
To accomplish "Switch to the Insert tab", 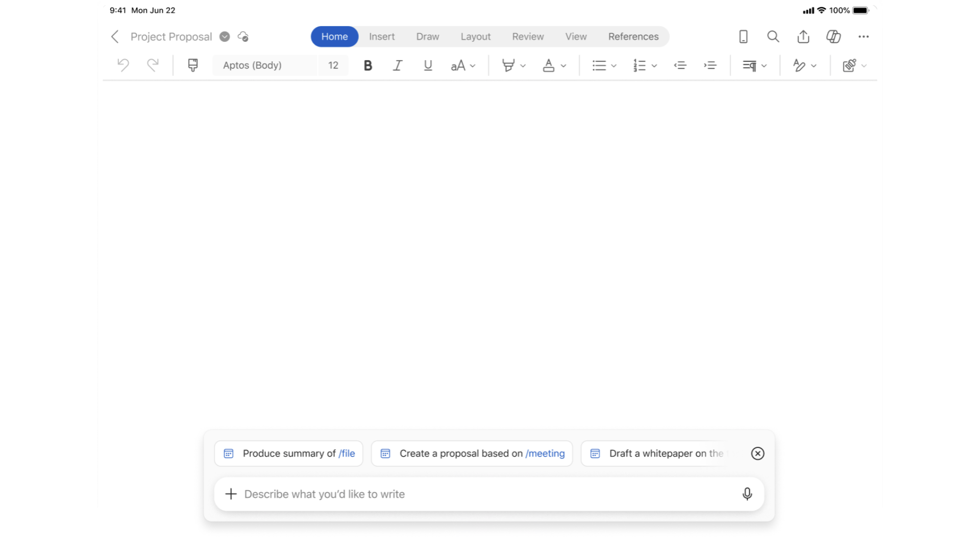I will point(381,36).
